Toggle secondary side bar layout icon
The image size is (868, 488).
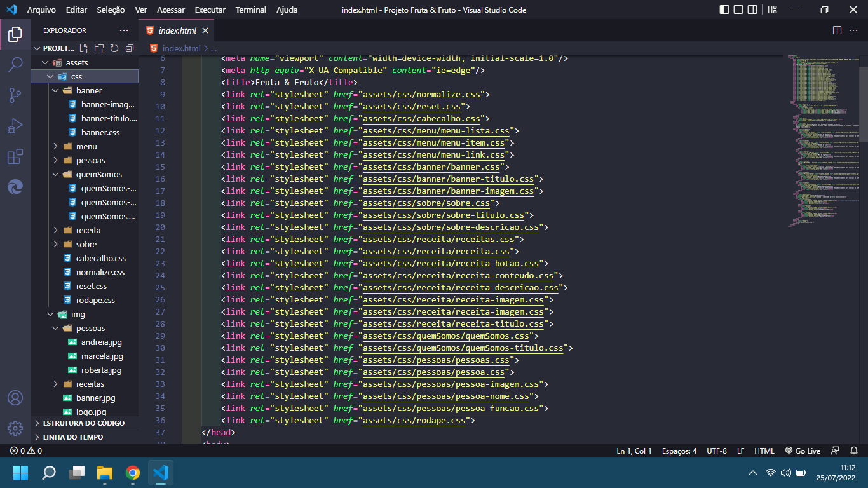[x=752, y=10]
